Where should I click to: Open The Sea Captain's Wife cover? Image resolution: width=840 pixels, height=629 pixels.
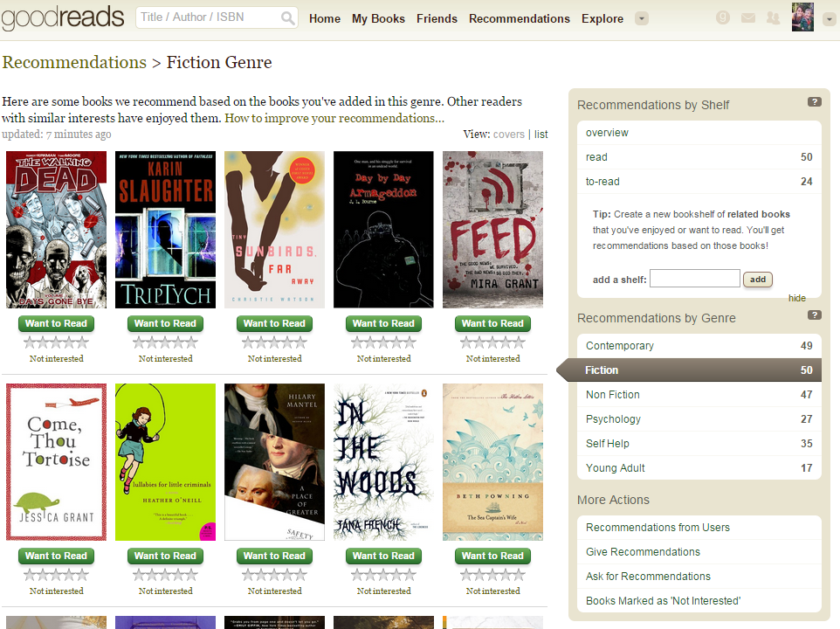click(x=492, y=462)
